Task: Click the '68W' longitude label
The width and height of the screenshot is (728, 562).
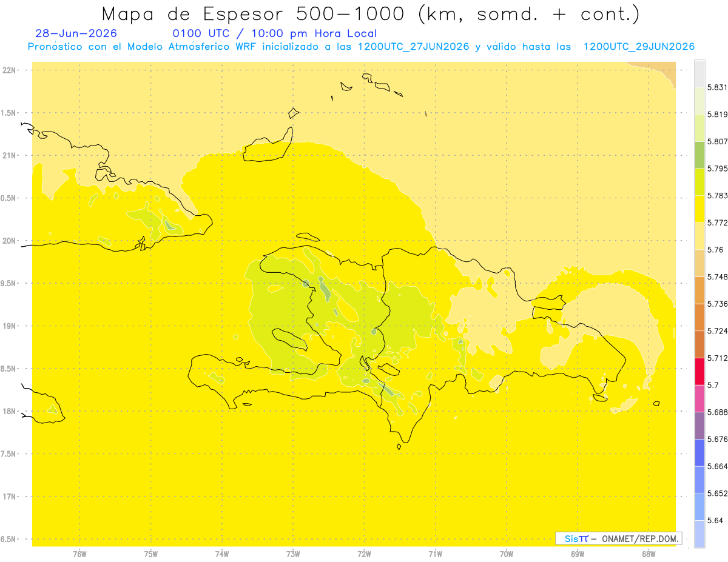Action: click(x=648, y=554)
